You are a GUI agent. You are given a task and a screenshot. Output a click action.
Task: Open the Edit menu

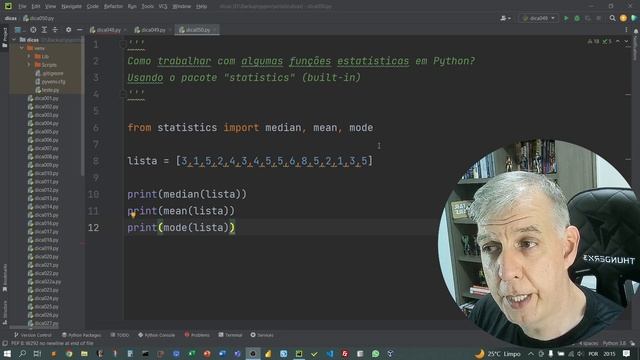36,7
